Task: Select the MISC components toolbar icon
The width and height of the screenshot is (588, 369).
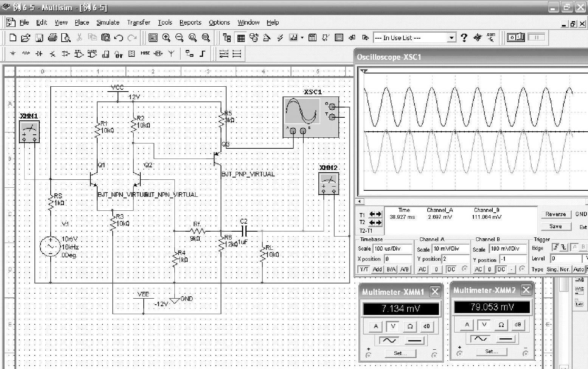Action: point(145,54)
